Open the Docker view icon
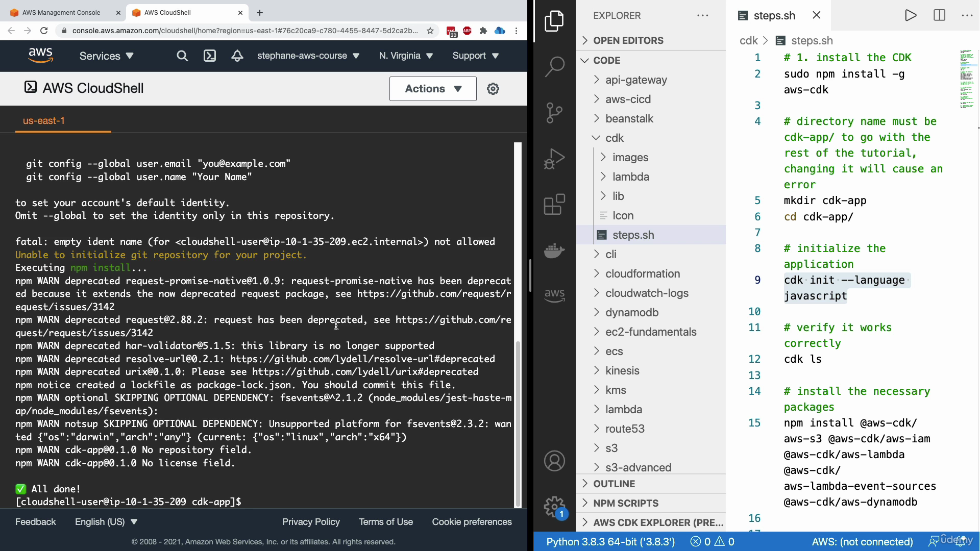980x551 pixels. [554, 251]
